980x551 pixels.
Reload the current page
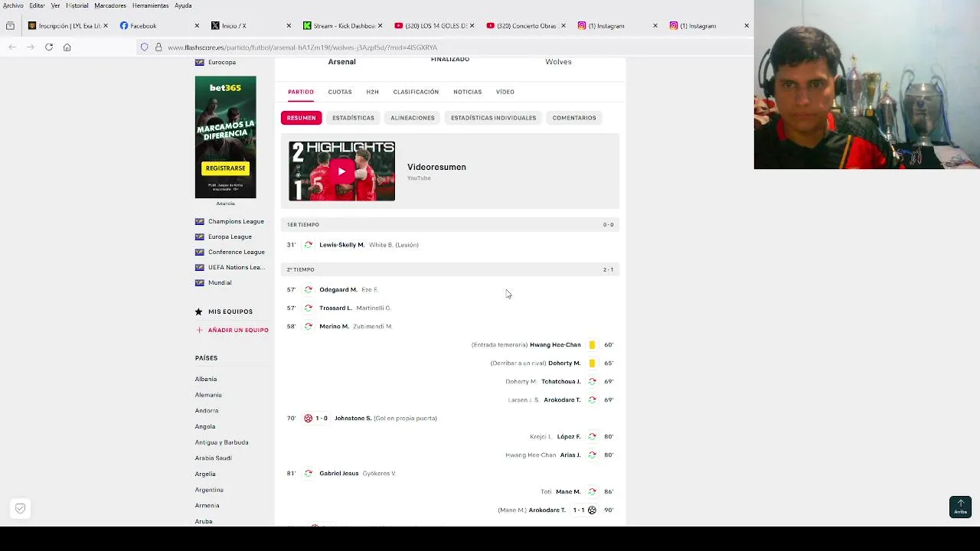49,47
